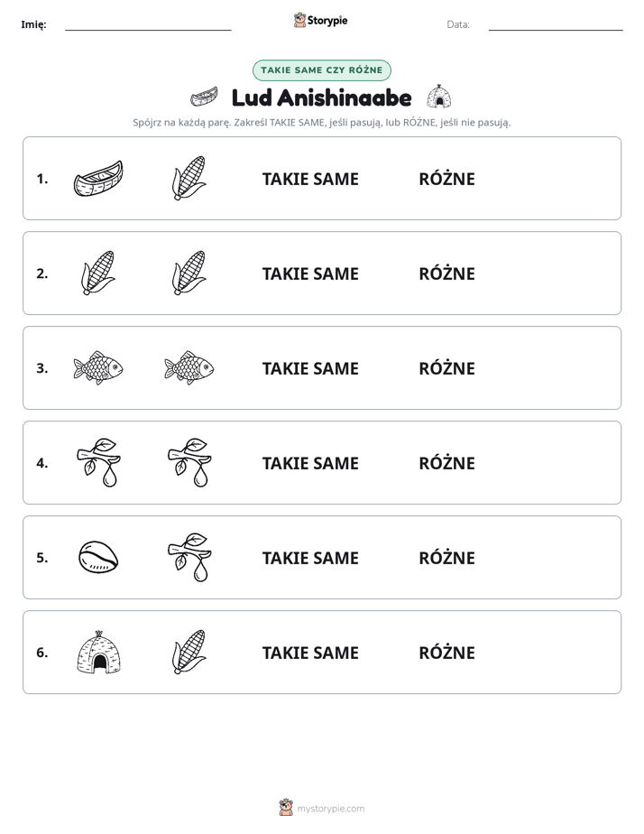Image resolution: width=644 pixels, height=834 pixels.
Task: Select TAKIE SAME for row 4
Action: tap(310, 463)
